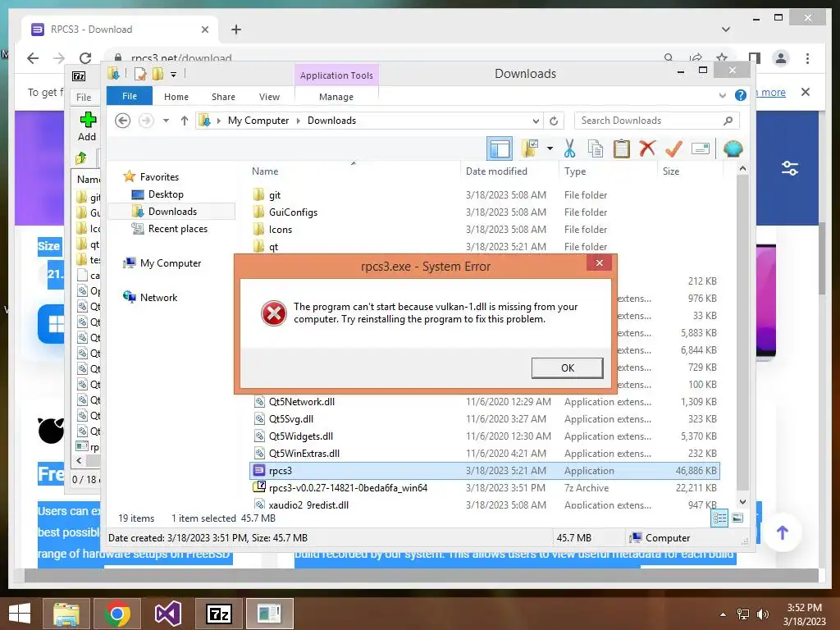Click Favorites header in navigation pane
This screenshot has width=840, height=630.
(151, 177)
